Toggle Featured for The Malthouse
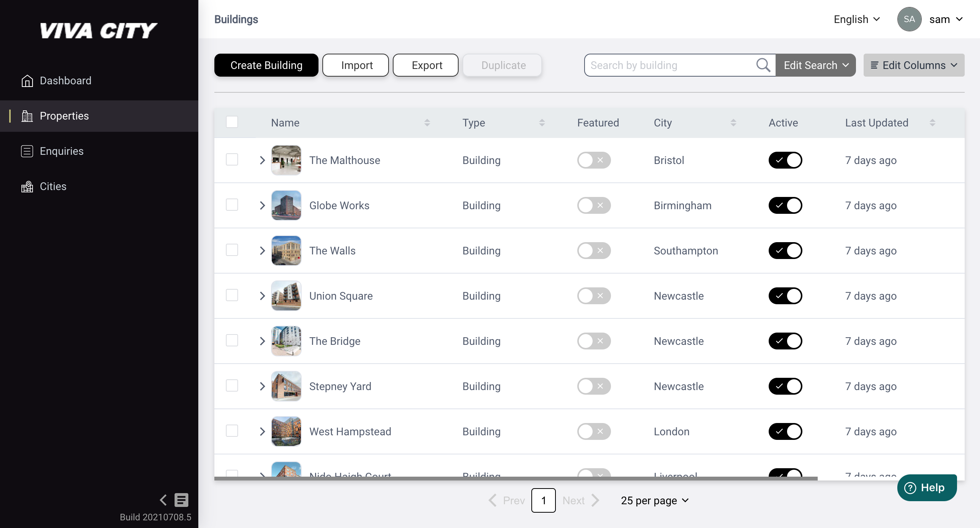This screenshot has height=528, width=980. 594,160
